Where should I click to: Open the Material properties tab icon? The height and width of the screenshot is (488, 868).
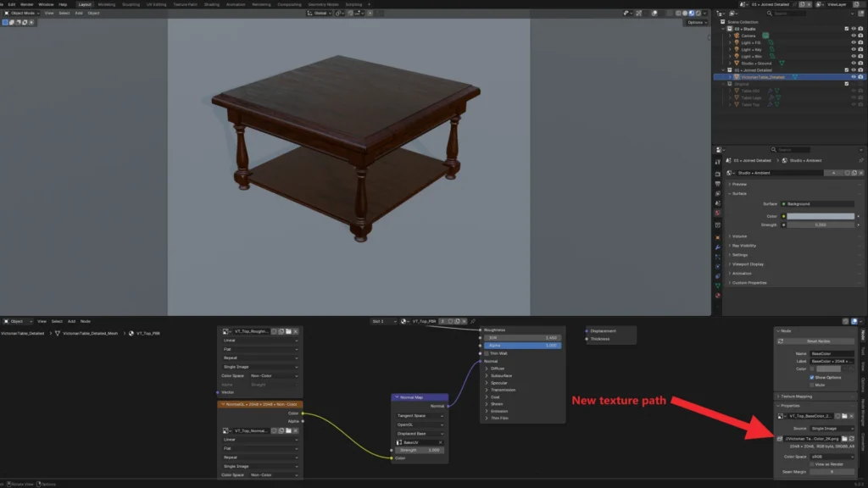pos(717,296)
